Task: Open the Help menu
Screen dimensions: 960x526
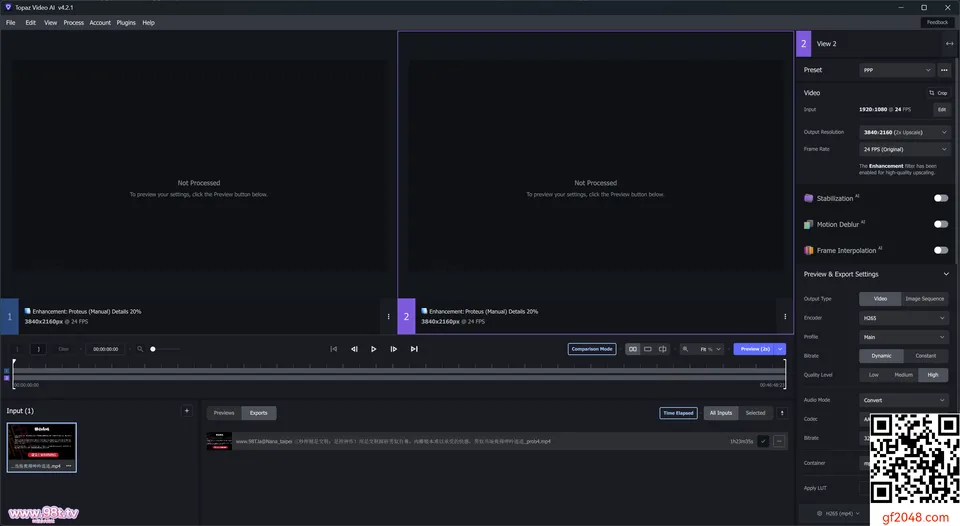Action: point(148,23)
